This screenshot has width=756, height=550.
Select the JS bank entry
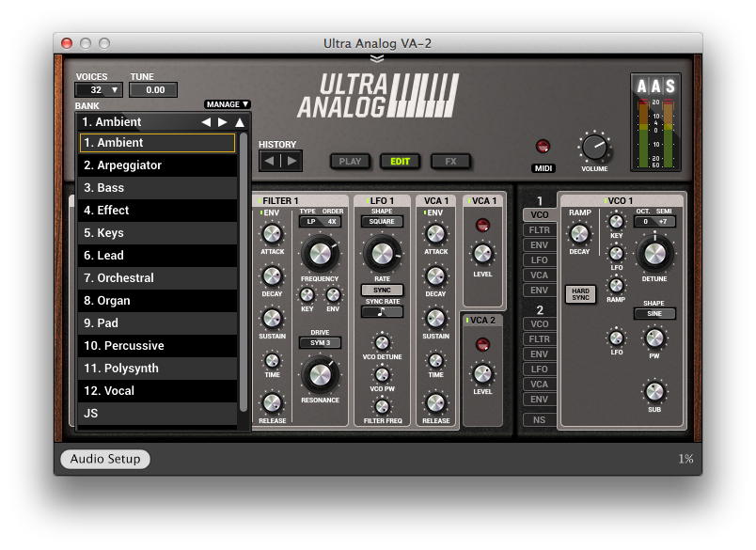pos(158,414)
